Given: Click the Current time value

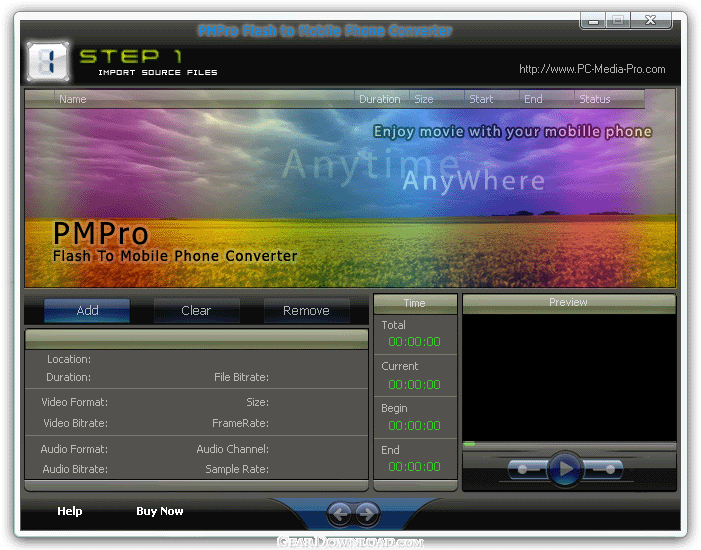Looking at the screenshot, I should (x=414, y=385).
